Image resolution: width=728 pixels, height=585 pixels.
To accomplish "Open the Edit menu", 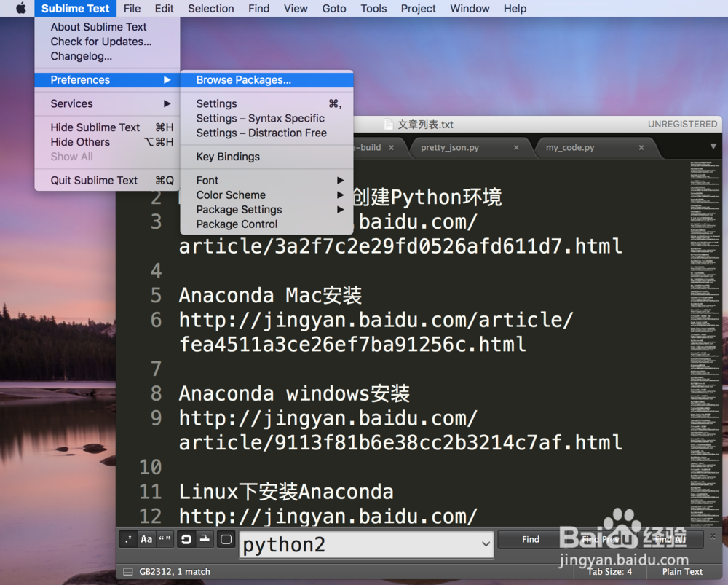I will coord(164,8).
